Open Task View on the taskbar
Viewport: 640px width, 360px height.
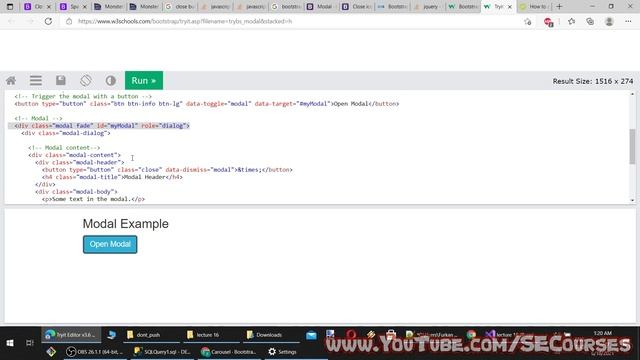[x=30, y=343]
